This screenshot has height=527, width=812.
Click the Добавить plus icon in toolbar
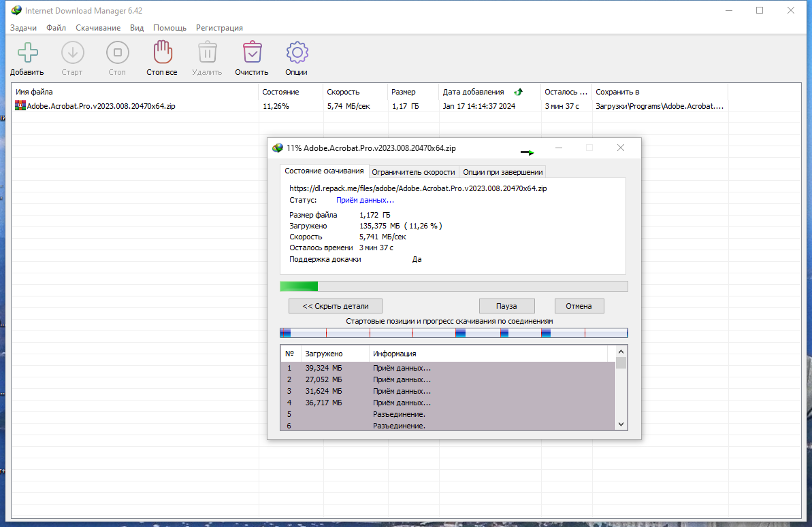pos(27,53)
